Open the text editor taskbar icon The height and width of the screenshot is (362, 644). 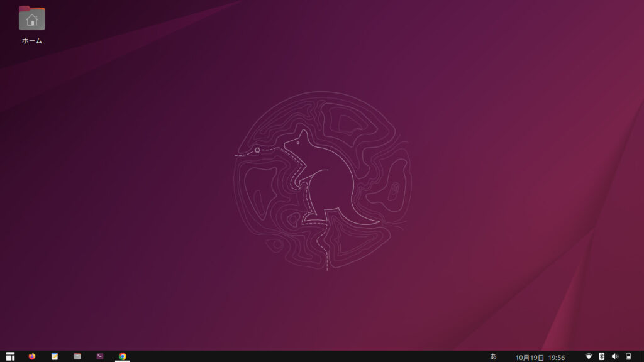[55, 356]
